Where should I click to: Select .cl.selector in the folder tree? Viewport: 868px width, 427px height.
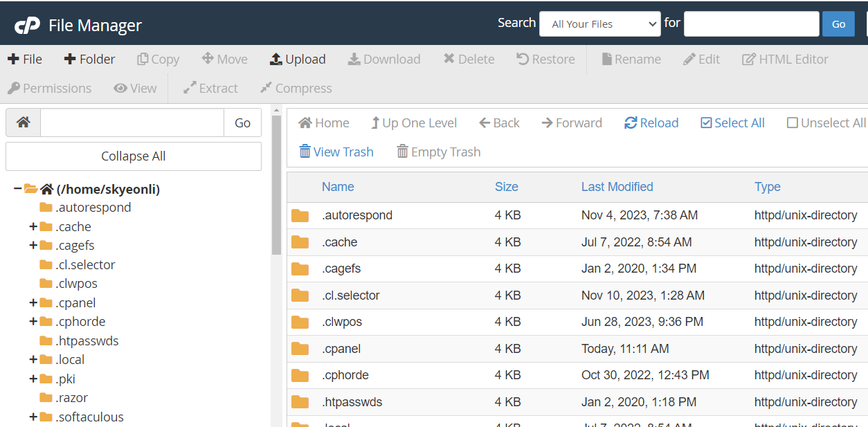[x=85, y=265]
